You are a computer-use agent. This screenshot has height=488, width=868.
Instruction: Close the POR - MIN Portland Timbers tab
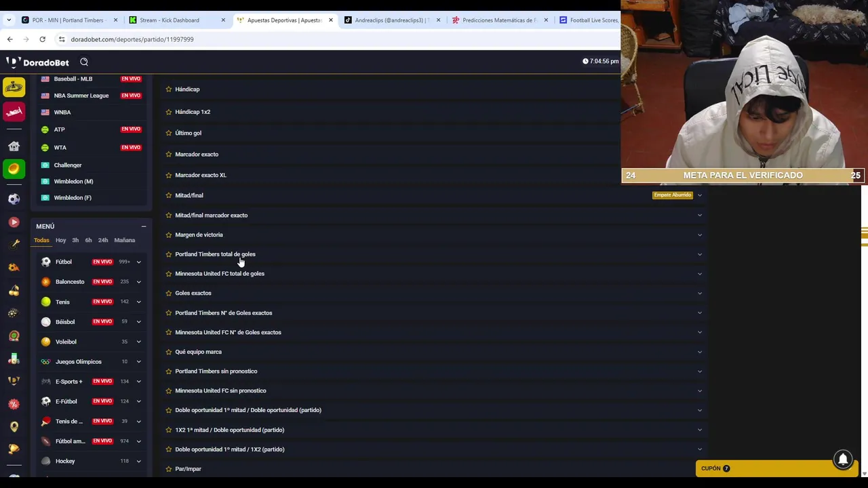click(115, 20)
